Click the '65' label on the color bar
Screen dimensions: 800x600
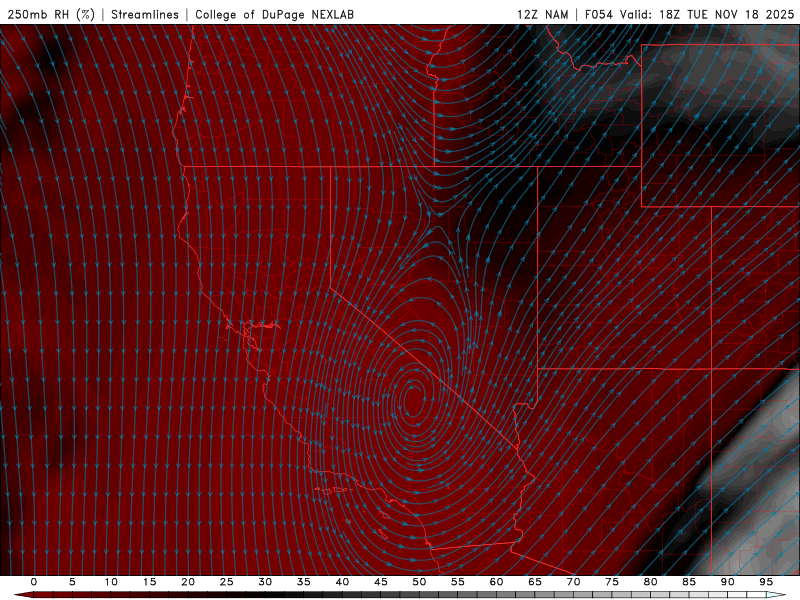(535, 582)
